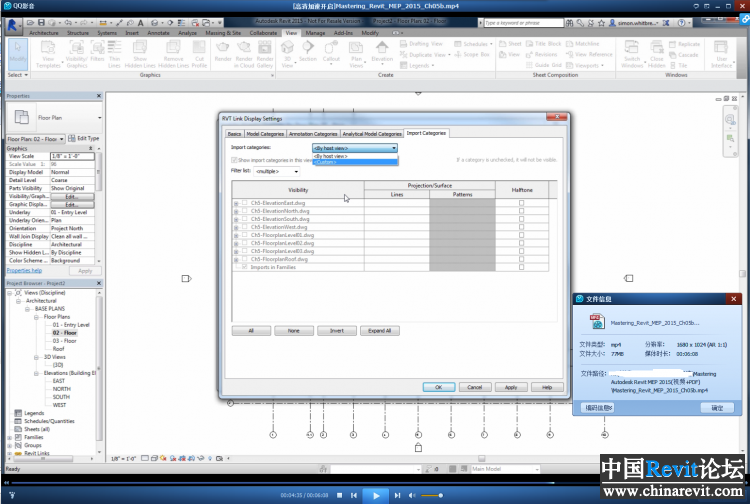Screen dimensions: 750x504
Task: Click the Elevation tool
Action: pyautogui.click(x=382, y=51)
